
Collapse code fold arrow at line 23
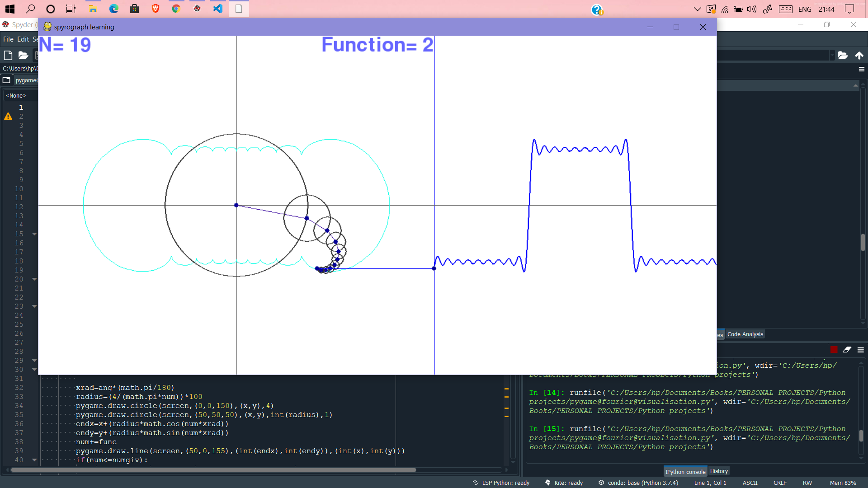[x=34, y=306]
